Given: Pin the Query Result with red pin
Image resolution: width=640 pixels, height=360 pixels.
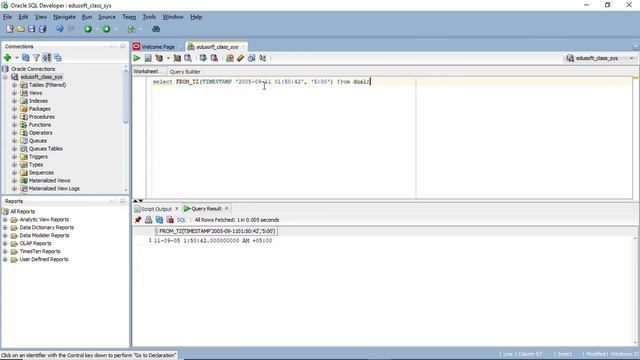Looking at the screenshot, I should coord(138,220).
